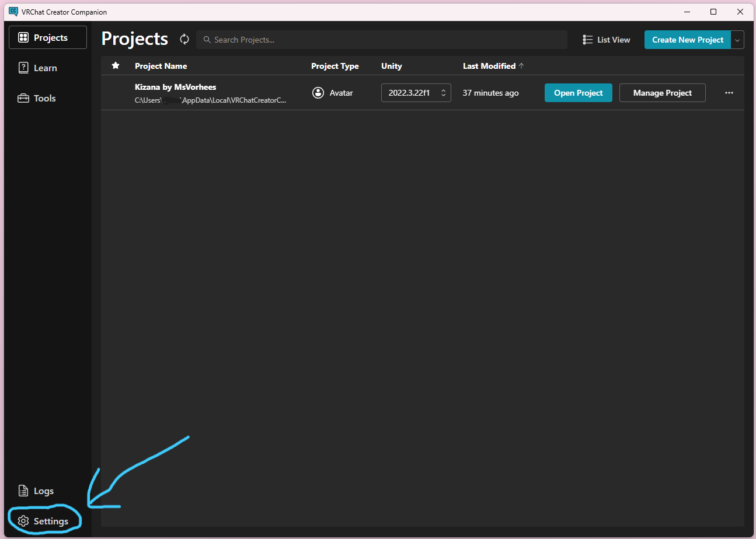
Task: Sort by Unity column header
Action: (x=391, y=66)
